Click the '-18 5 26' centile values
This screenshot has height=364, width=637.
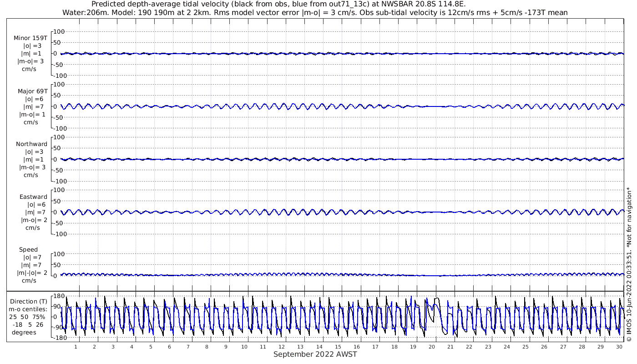29,324
